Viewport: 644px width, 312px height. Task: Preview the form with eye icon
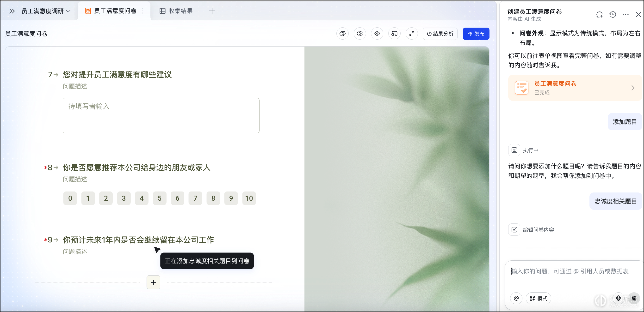coord(377,34)
